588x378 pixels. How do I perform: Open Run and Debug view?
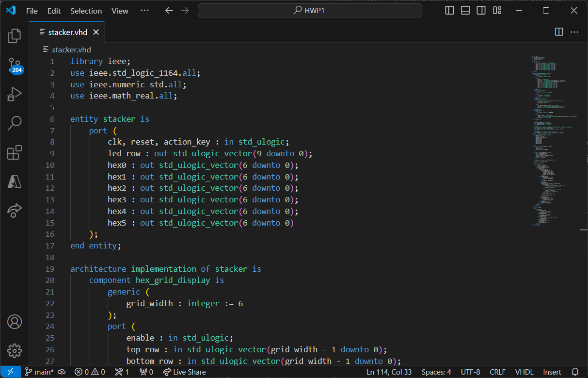point(15,94)
